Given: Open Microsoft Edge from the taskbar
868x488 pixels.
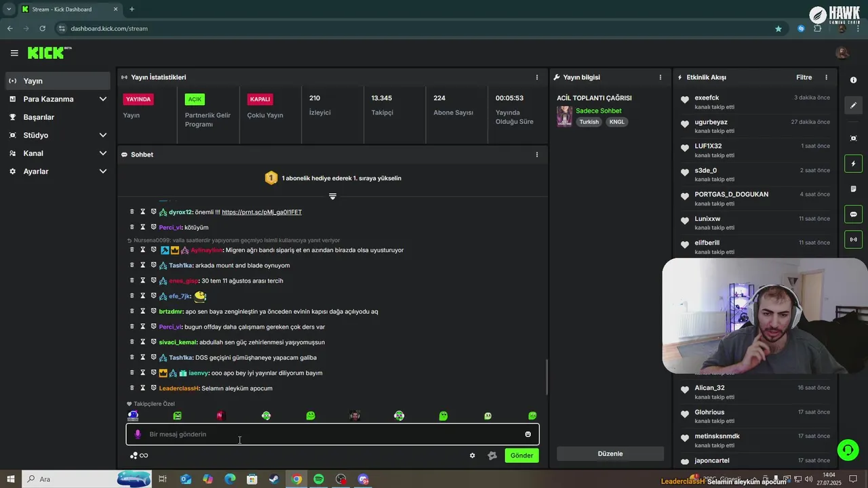Looking at the screenshot, I should coord(229,479).
